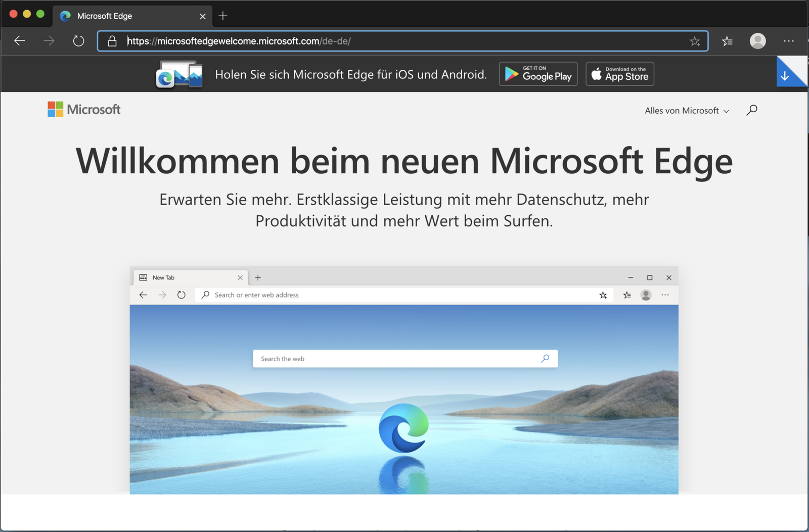Screen dimensions: 809x532
Task: Open the user profile avatar
Action: [x=757, y=41]
